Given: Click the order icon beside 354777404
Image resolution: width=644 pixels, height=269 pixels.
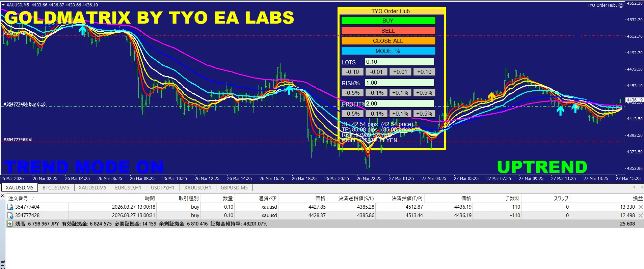Looking at the screenshot, I should (10, 207).
